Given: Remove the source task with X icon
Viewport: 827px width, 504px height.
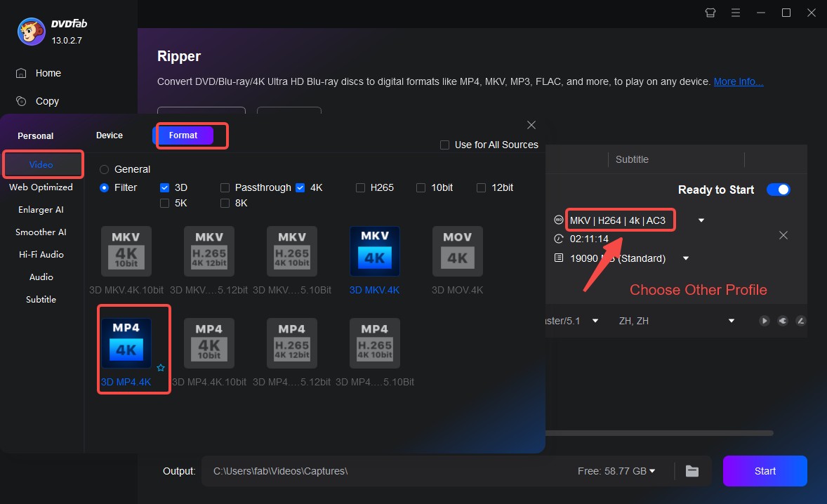Looking at the screenshot, I should 783,235.
